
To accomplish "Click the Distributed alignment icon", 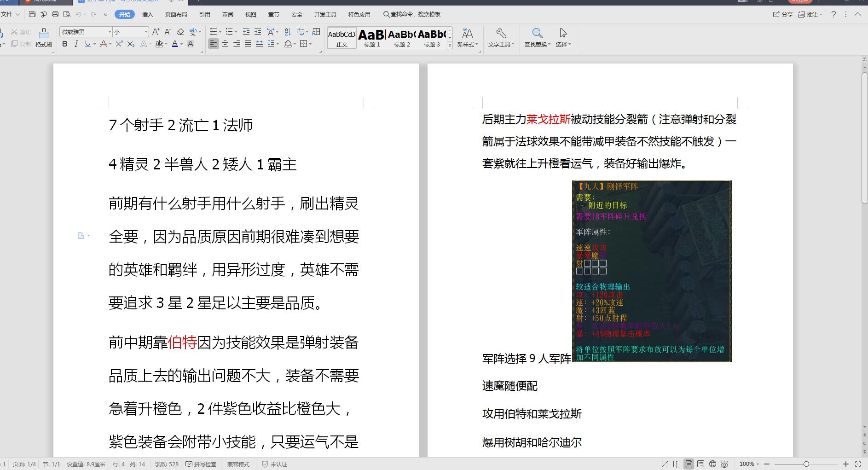I will (260, 44).
